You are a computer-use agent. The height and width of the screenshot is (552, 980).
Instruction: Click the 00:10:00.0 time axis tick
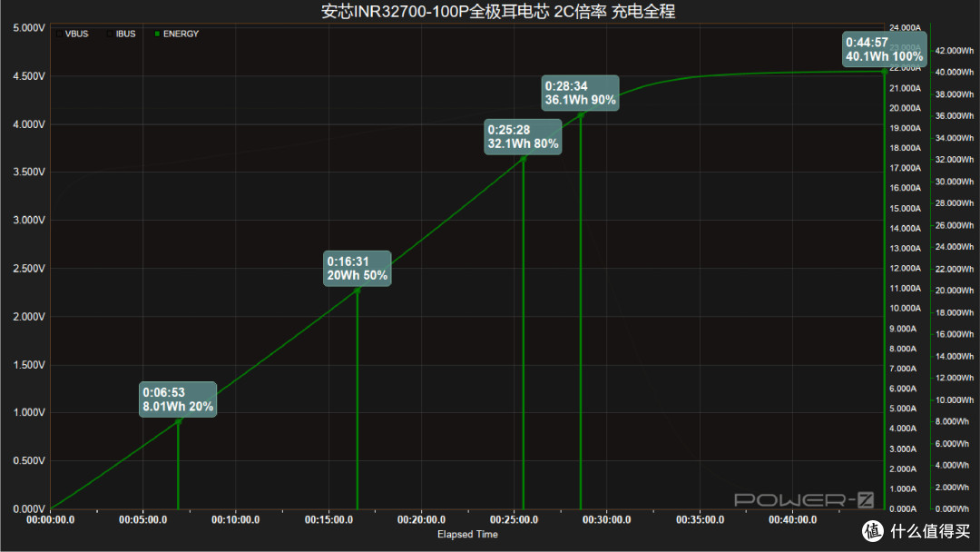[x=236, y=520]
